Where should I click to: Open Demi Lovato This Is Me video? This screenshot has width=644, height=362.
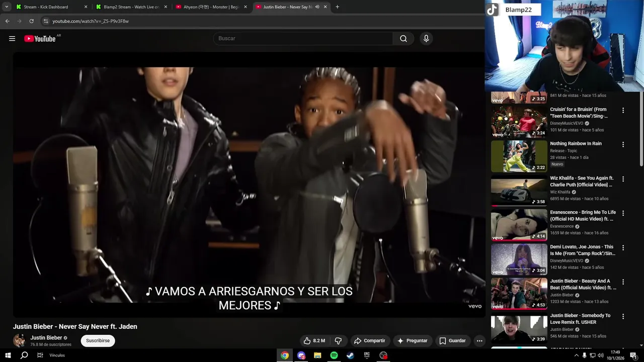[519, 259]
